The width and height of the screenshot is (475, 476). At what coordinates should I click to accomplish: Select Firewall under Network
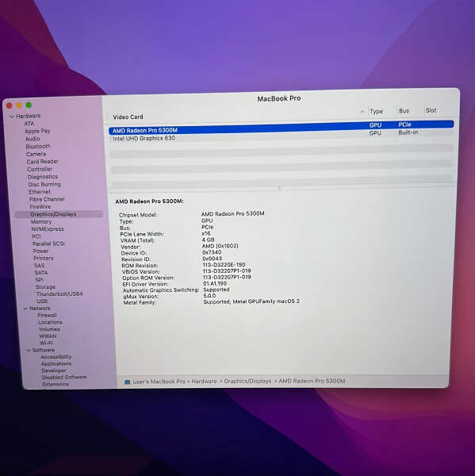(48, 315)
